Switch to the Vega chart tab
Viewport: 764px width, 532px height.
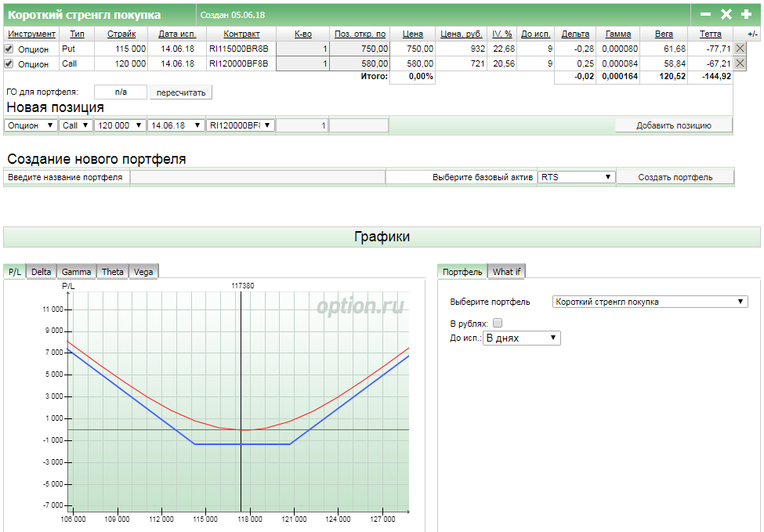[x=143, y=272]
